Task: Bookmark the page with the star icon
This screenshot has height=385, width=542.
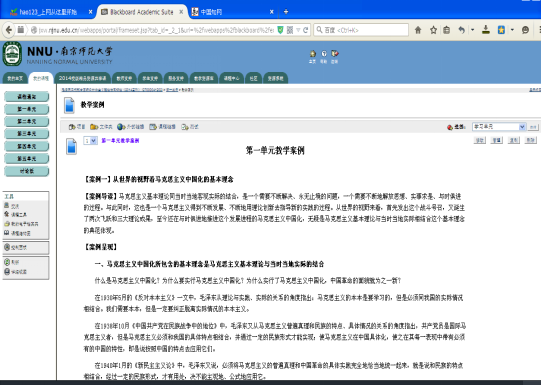Action: pos(433,30)
